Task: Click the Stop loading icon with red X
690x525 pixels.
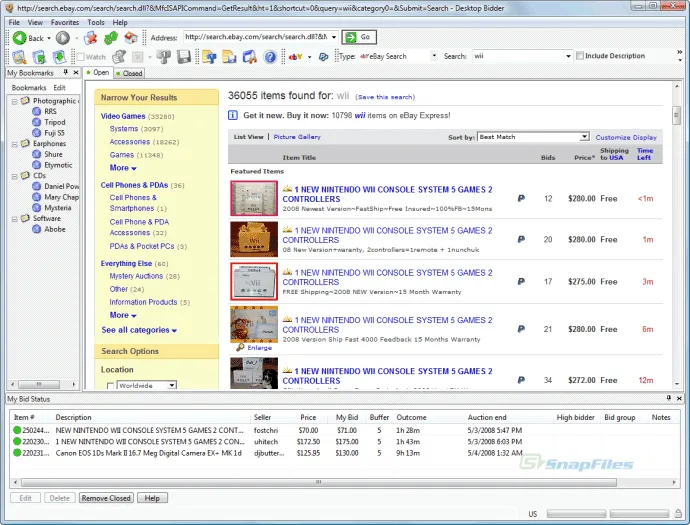Action: tap(91, 38)
